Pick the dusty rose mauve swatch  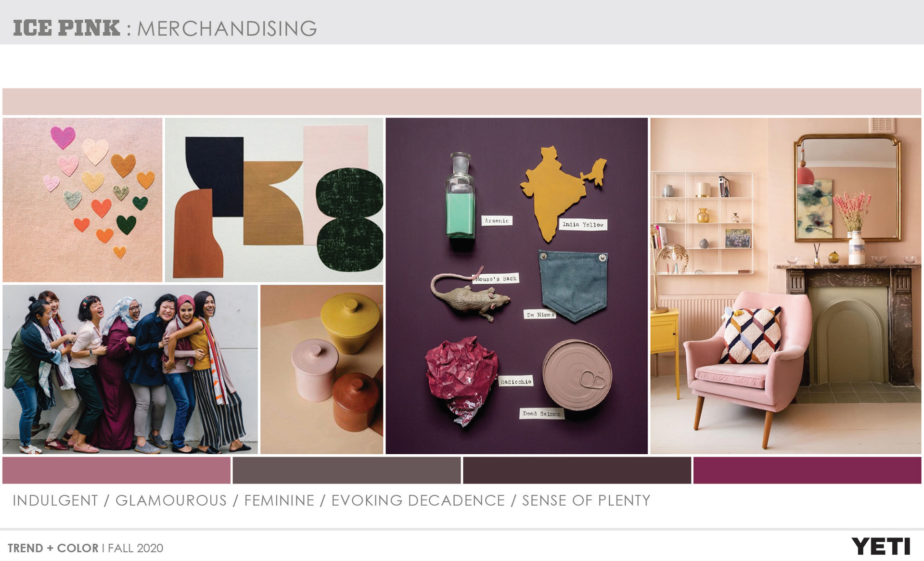(116, 470)
